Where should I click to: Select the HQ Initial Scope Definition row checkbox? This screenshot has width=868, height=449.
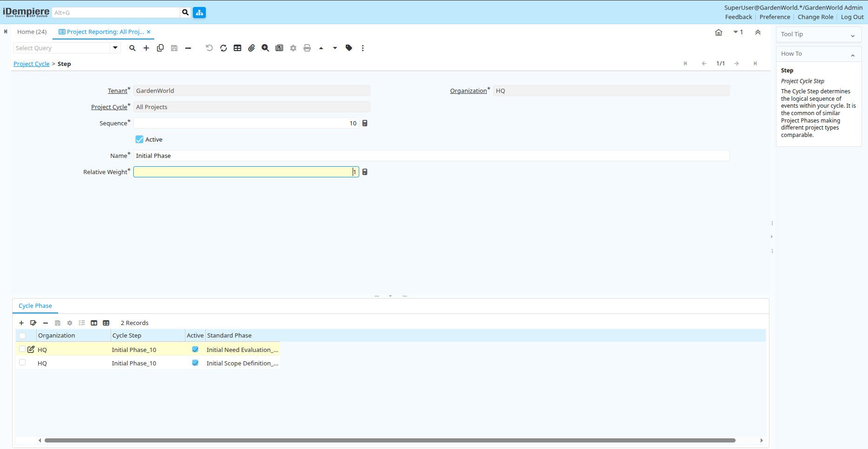(x=22, y=363)
